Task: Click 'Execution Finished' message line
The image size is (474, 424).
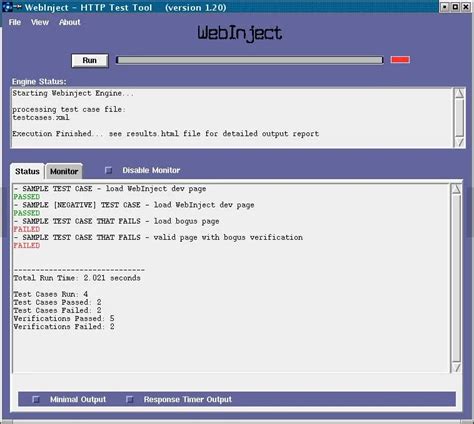Action: [165, 134]
